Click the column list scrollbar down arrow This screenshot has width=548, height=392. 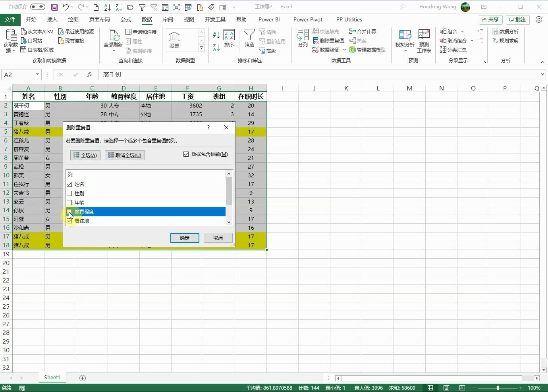point(229,222)
